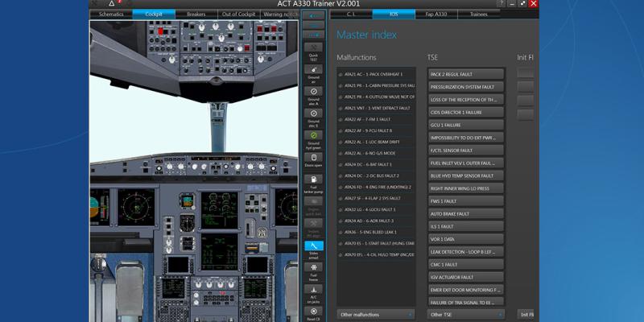The image size is (644, 322).
Task: Open the Other malfunctions dropdown
Action: coord(376,315)
